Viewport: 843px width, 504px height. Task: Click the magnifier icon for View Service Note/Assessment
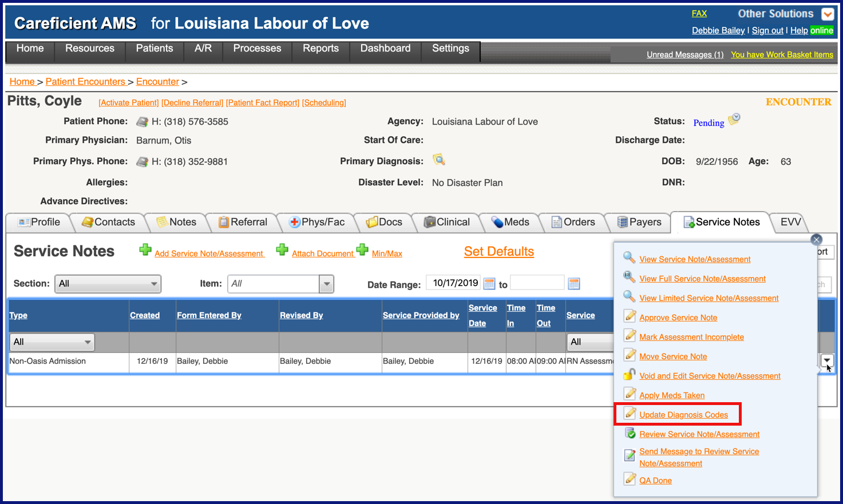click(630, 258)
